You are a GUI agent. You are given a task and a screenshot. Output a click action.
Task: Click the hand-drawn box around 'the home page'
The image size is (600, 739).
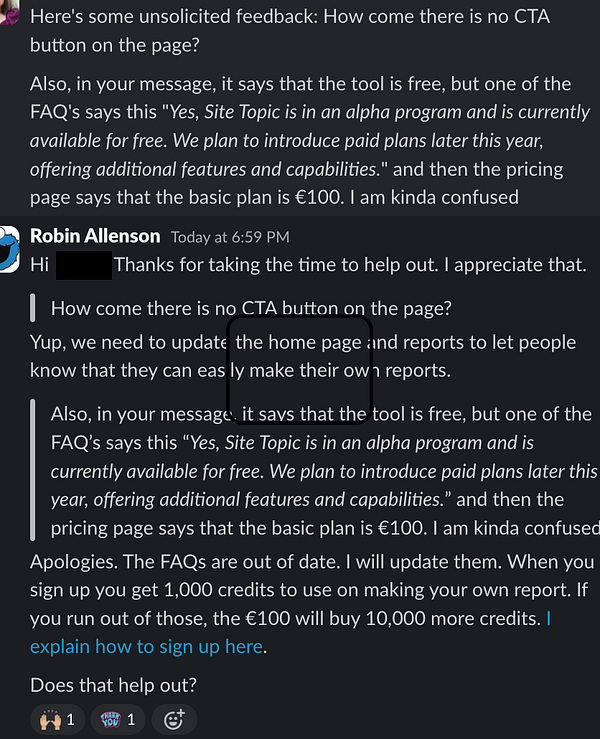tap(300, 370)
